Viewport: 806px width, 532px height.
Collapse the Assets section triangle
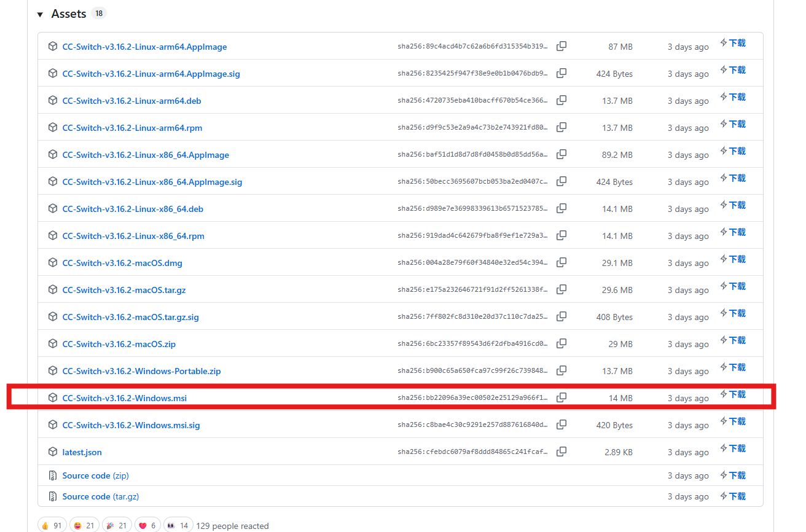coord(40,14)
